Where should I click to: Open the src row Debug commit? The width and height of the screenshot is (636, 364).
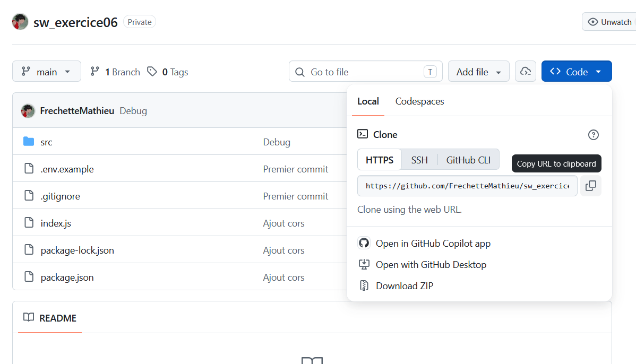277,142
